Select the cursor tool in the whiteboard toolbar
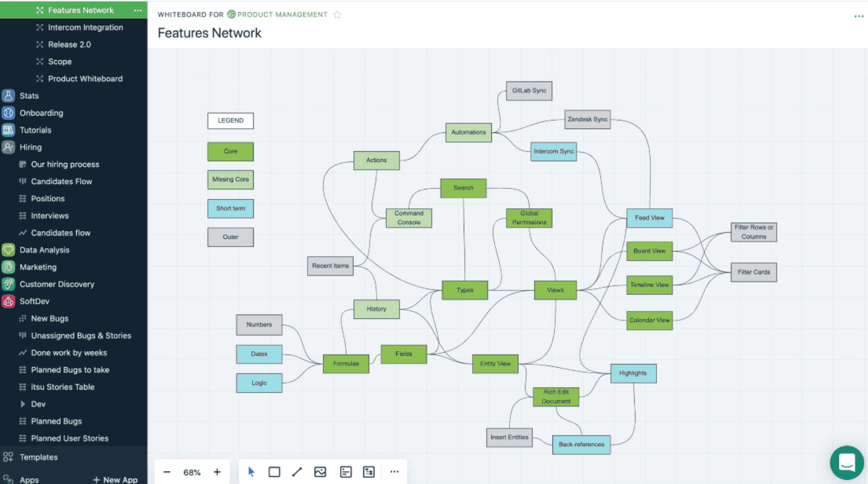Screen dimensions: 868x484 click(251, 472)
